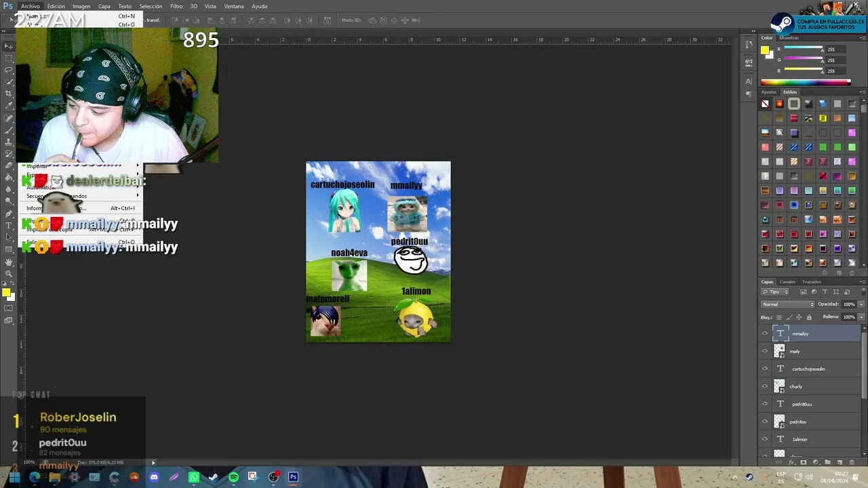This screenshot has width=868, height=488.
Task: Hide the maily layer
Action: (x=765, y=351)
